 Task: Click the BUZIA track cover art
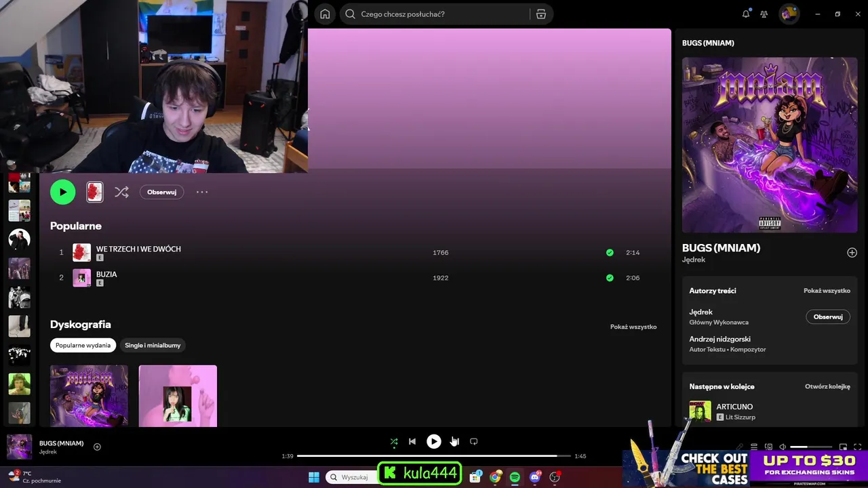coord(81,278)
